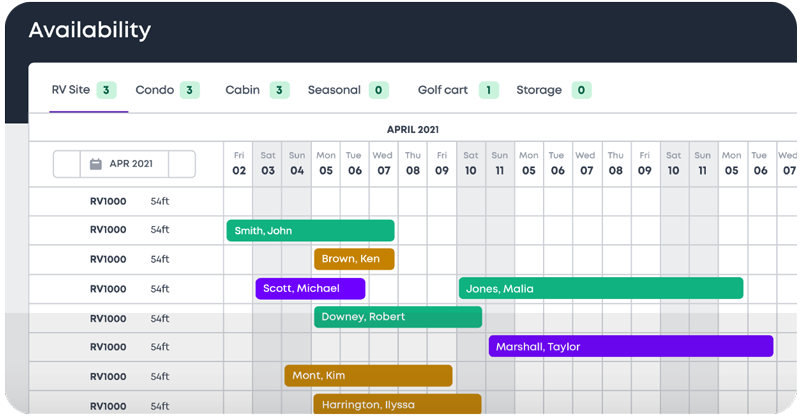Open the Condo tab
This screenshot has height=416, width=800.
coord(167,90)
